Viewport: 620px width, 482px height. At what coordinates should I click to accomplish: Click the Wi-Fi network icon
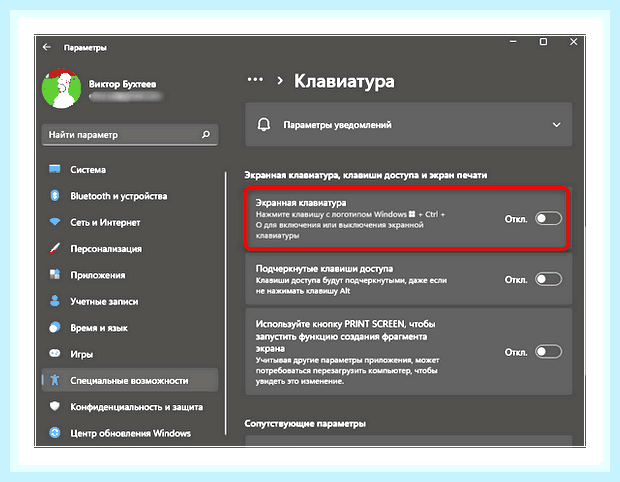55,221
